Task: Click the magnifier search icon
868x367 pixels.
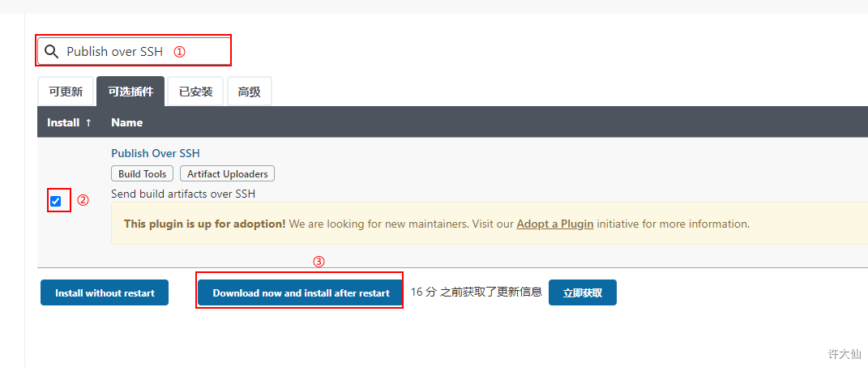Action: pyautogui.click(x=52, y=52)
